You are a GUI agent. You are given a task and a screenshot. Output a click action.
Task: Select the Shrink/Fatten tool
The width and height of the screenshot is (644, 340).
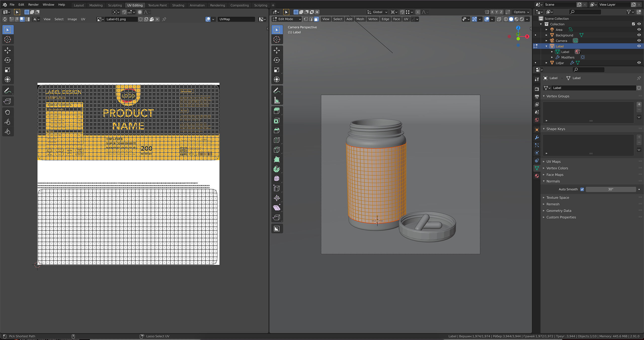click(277, 198)
